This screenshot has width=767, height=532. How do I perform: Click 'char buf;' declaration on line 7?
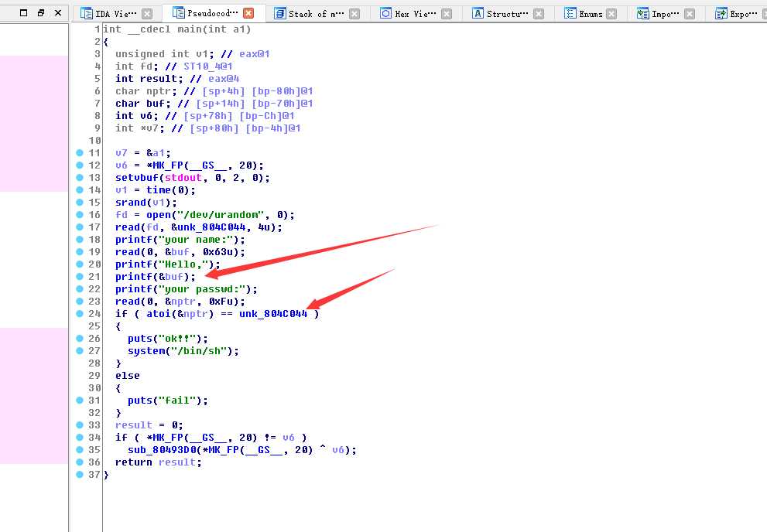[143, 104]
